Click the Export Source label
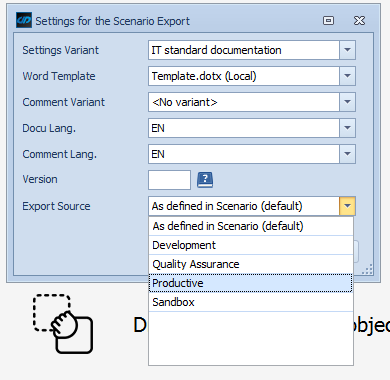 56,206
